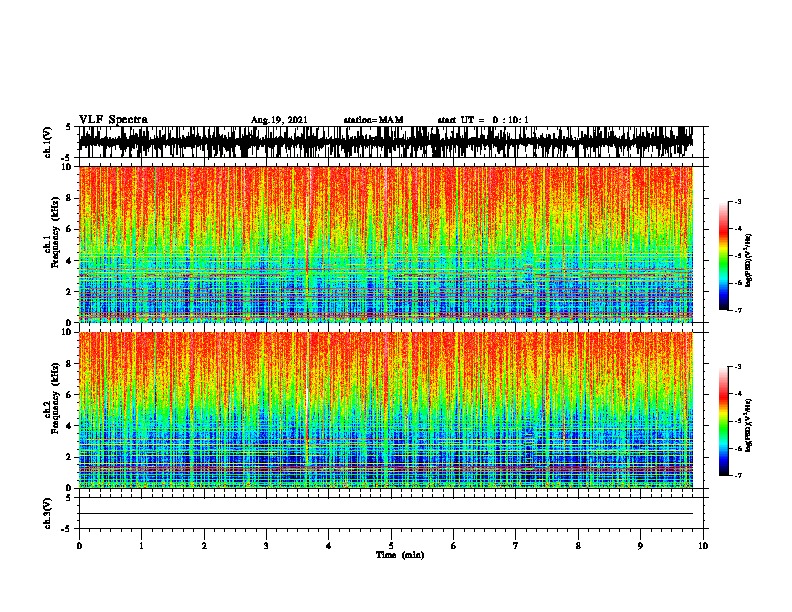This screenshot has width=792, height=612.
Task: Click the "8" kHz tick on ch.1 spectrogram
Action: pyautogui.click(x=70, y=198)
